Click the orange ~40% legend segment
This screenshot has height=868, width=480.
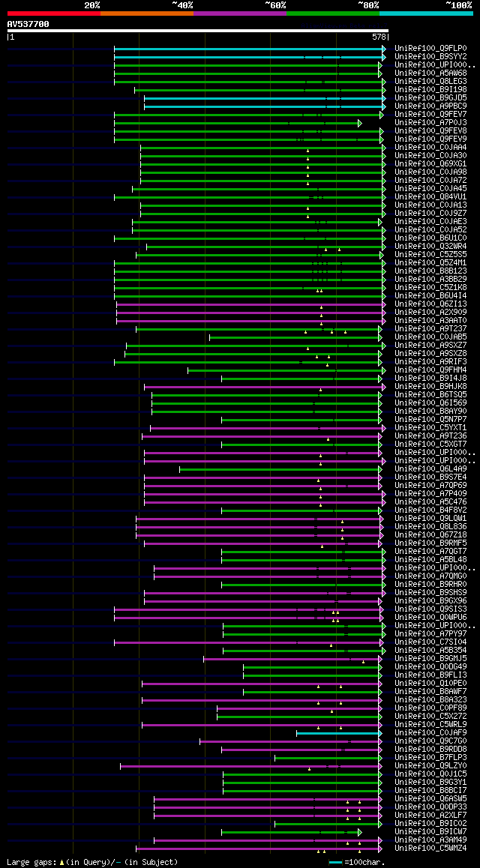tap(147, 13)
